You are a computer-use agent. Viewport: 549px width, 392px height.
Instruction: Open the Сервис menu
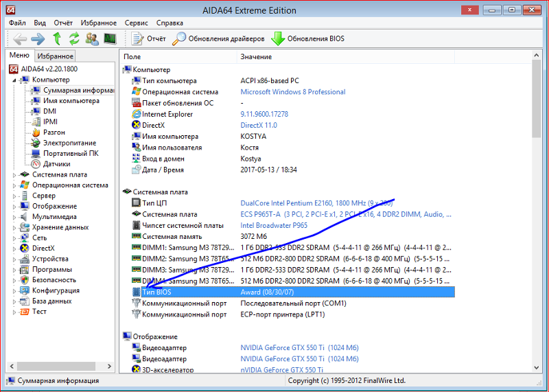[136, 23]
